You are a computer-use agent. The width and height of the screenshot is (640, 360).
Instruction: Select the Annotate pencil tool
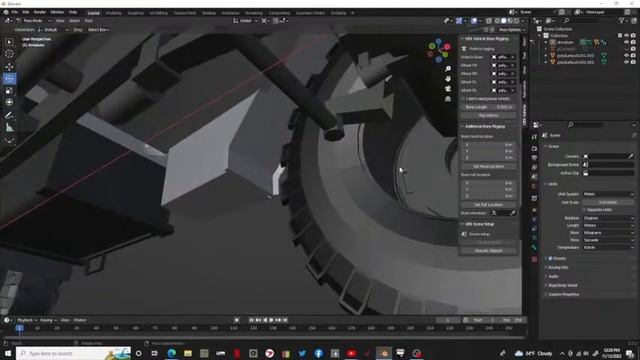point(9,116)
